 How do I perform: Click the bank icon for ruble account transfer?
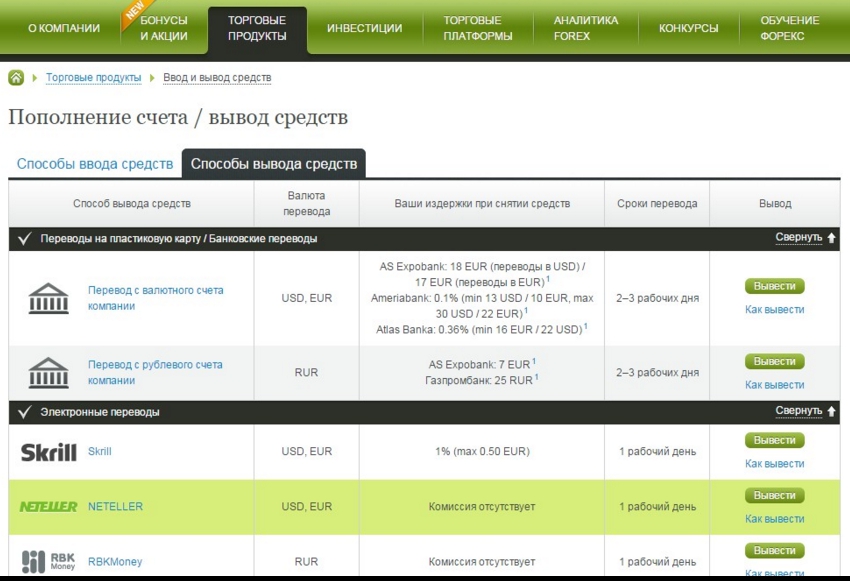(x=48, y=373)
